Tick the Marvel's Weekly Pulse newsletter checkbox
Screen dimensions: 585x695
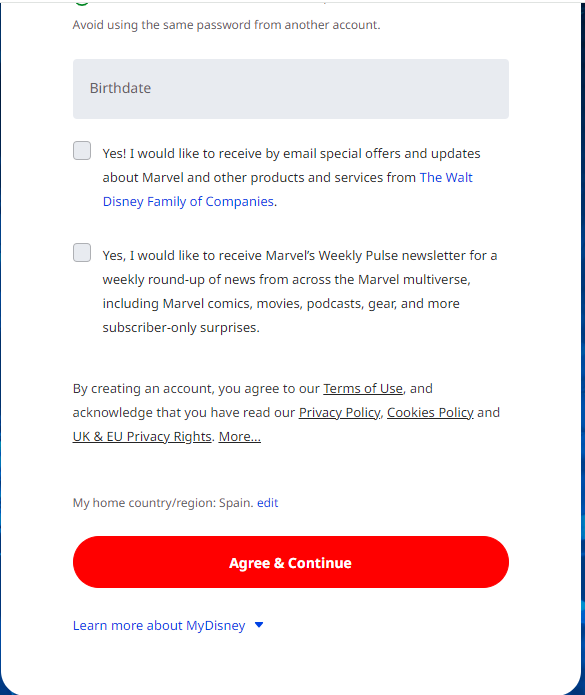click(82, 253)
